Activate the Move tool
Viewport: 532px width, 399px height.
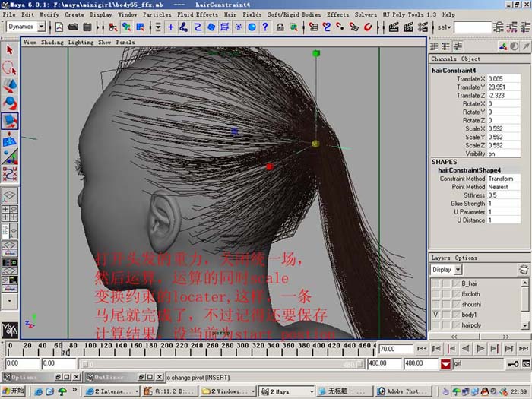point(9,85)
